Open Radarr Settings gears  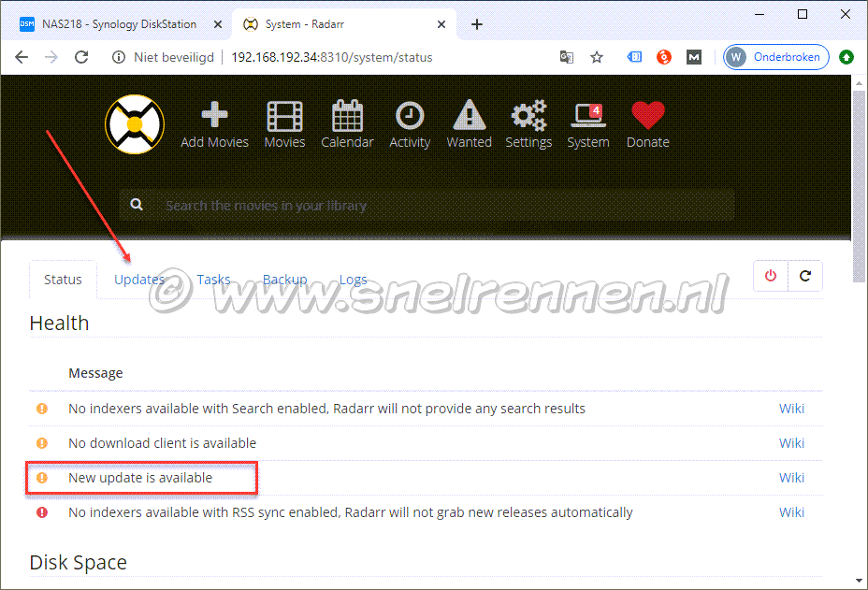(528, 125)
